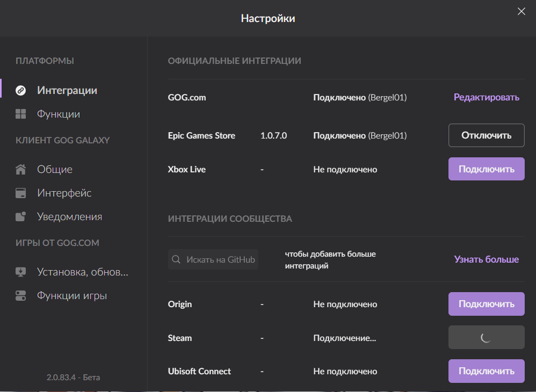The height and width of the screenshot is (392, 536).
Task: Open the Функции section
Action: coord(59,114)
